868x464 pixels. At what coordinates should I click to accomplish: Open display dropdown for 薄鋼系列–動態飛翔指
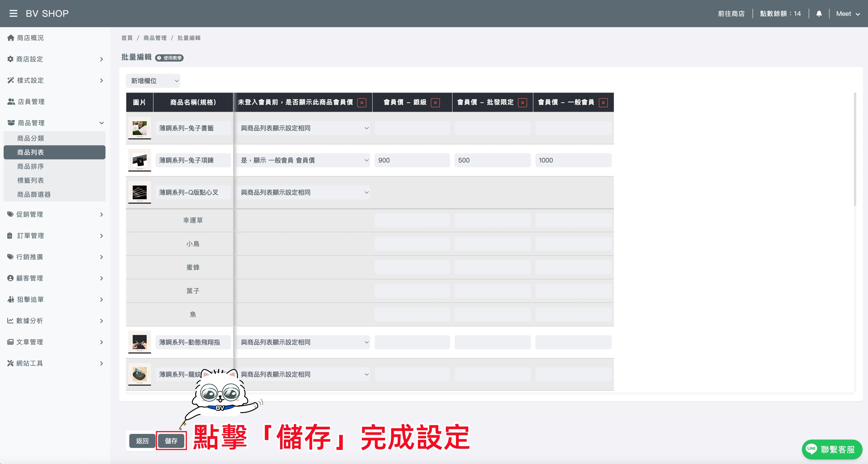pos(303,342)
